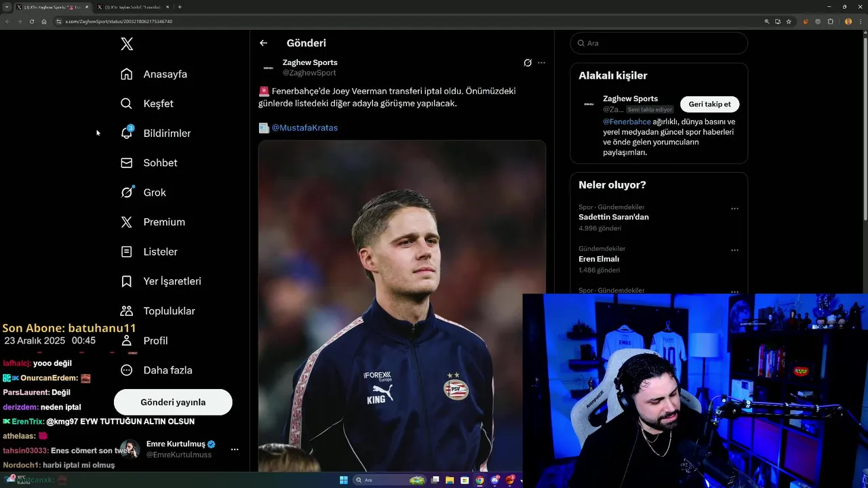Click Zaghew Sports avatar in Alakalı kişiler
This screenshot has width=868, height=488.
pos(589,104)
